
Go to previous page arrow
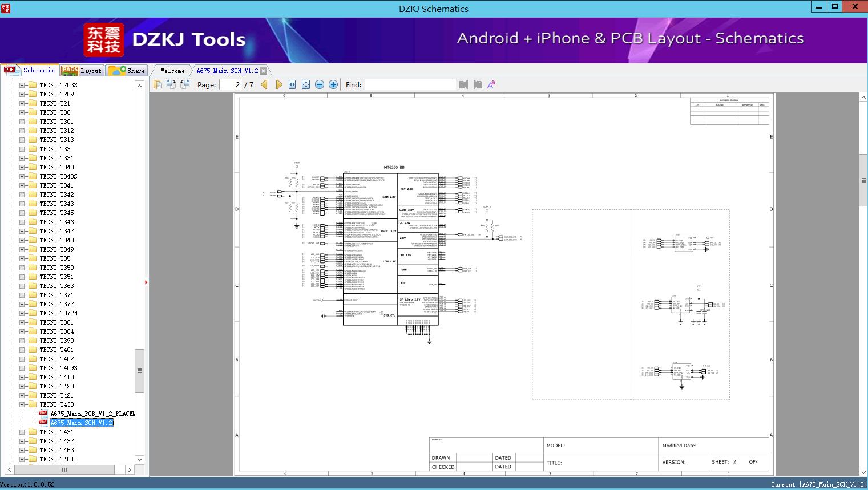click(264, 84)
